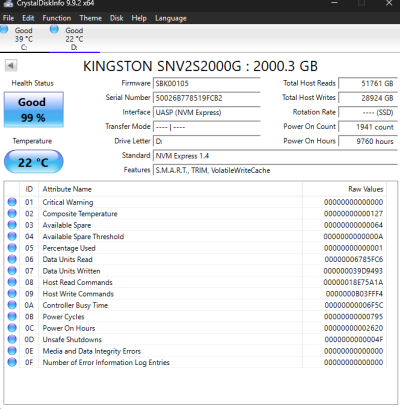This screenshot has width=400, height=409.
Task: Click the Drive Letter field
Action: pos(207,141)
